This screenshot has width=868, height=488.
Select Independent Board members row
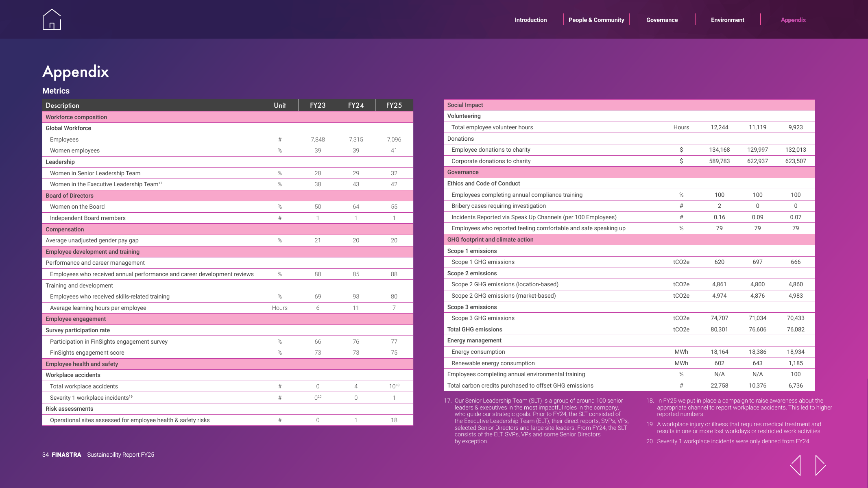[228, 218]
